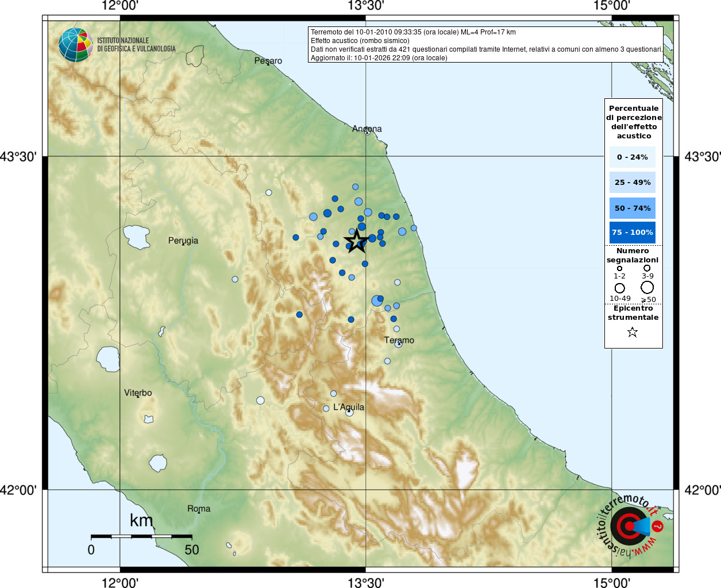Click the L'Aquila city label
This screenshot has width=721, height=588.
coord(349,407)
